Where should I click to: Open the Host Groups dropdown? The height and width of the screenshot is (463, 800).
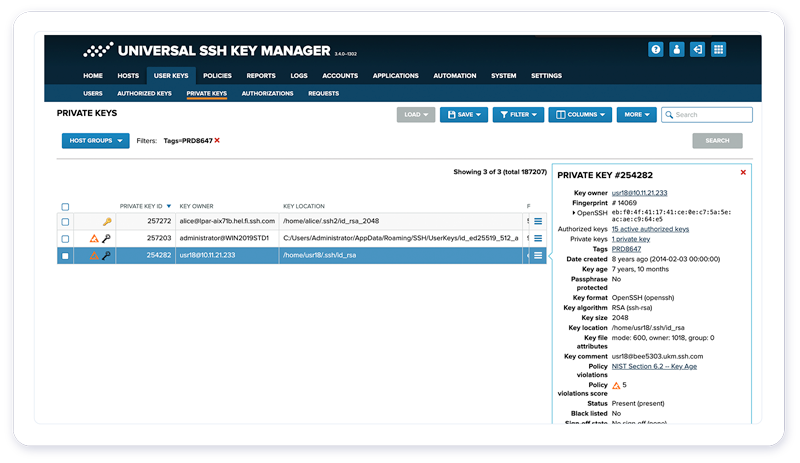point(95,141)
